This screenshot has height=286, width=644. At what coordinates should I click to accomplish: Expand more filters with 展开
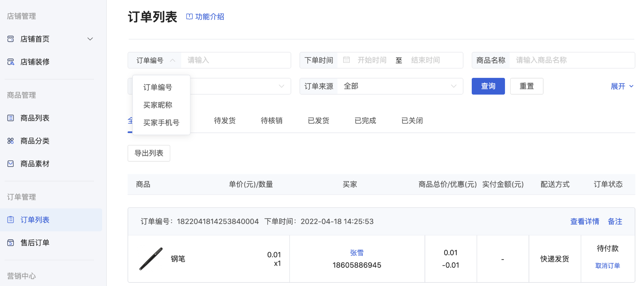coord(622,86)
